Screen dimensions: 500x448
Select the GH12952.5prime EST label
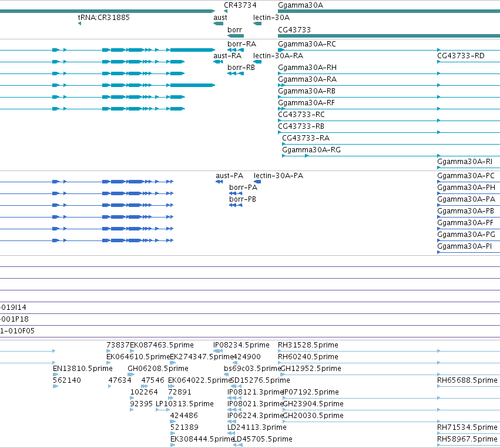[x=311, y=369]
